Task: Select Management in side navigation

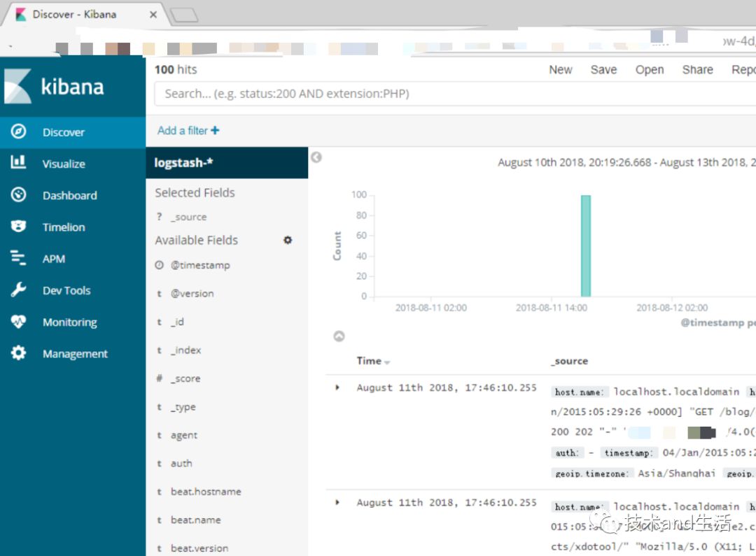Action: click(73, 354)
